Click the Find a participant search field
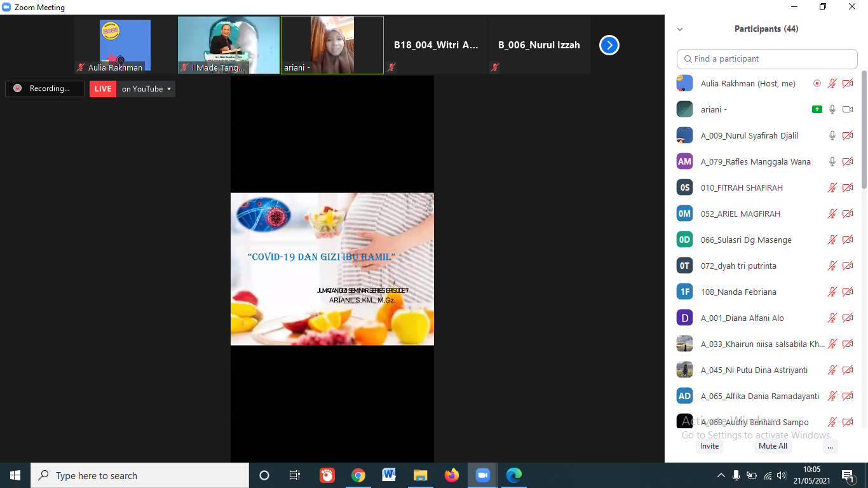The height and width of the screenshot is (488, 868). [x=767, y=59]
